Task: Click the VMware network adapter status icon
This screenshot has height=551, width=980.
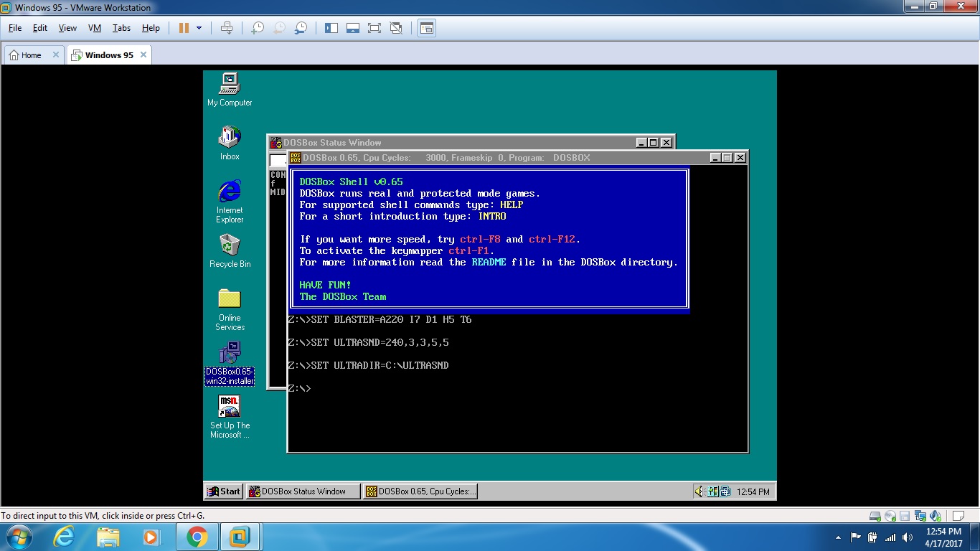Action: 919,516
